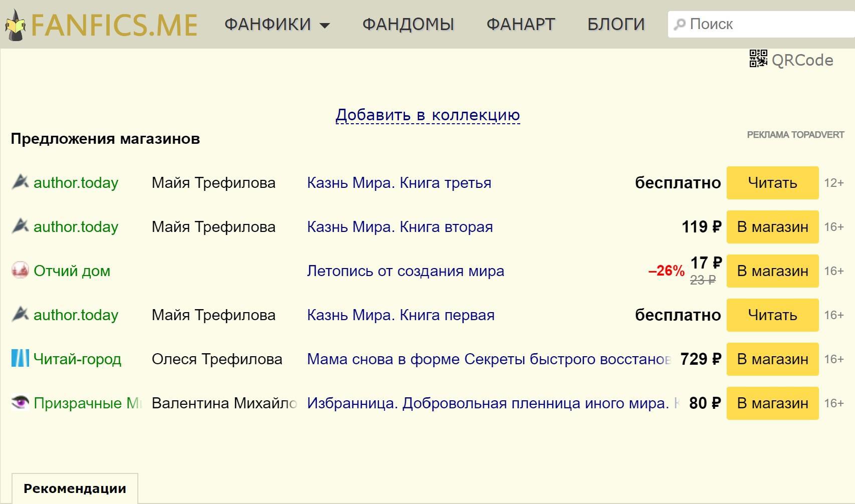Click the FANFICS.ME wizard logo icon

15,25
